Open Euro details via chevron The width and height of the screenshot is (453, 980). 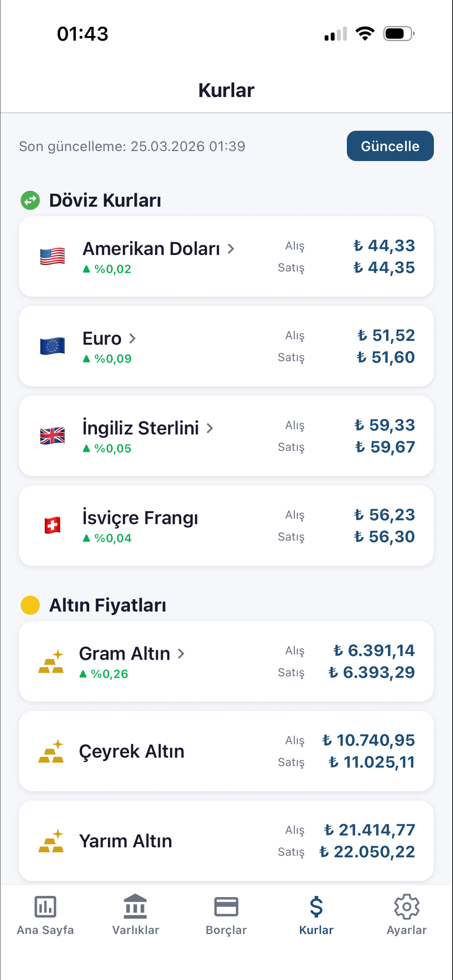pos(132,339)
